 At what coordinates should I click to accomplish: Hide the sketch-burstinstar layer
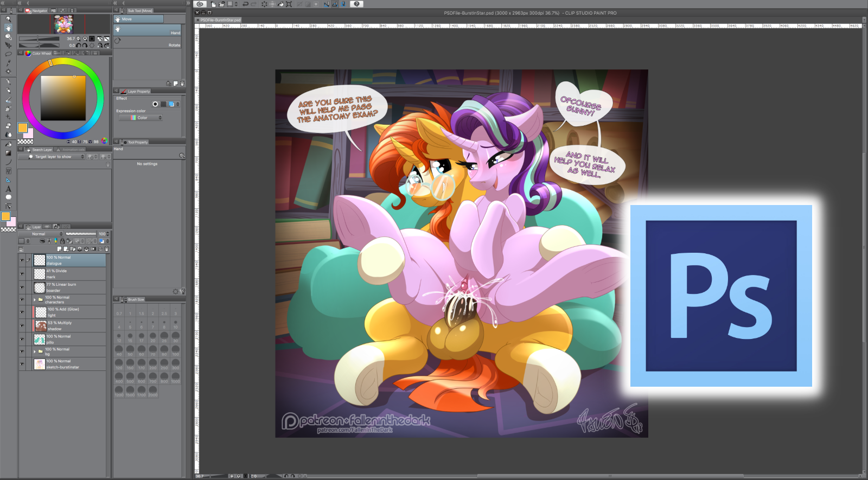pos(22,364)
